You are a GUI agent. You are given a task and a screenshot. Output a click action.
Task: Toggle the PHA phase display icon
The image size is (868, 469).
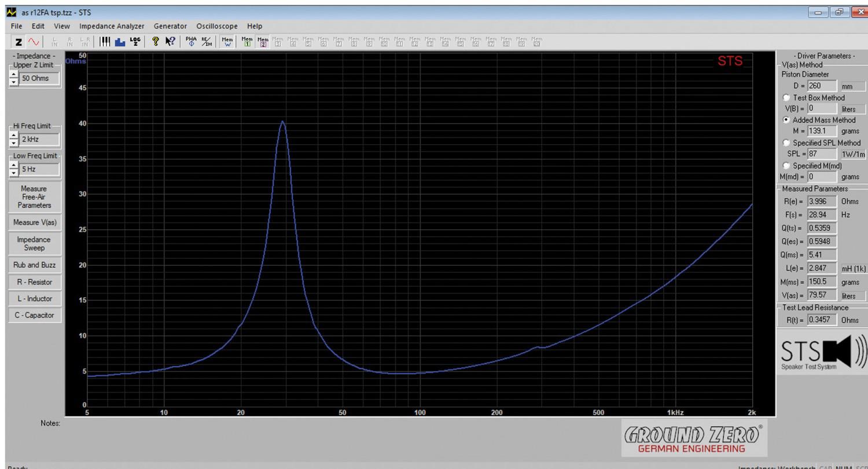click(191, 42)
